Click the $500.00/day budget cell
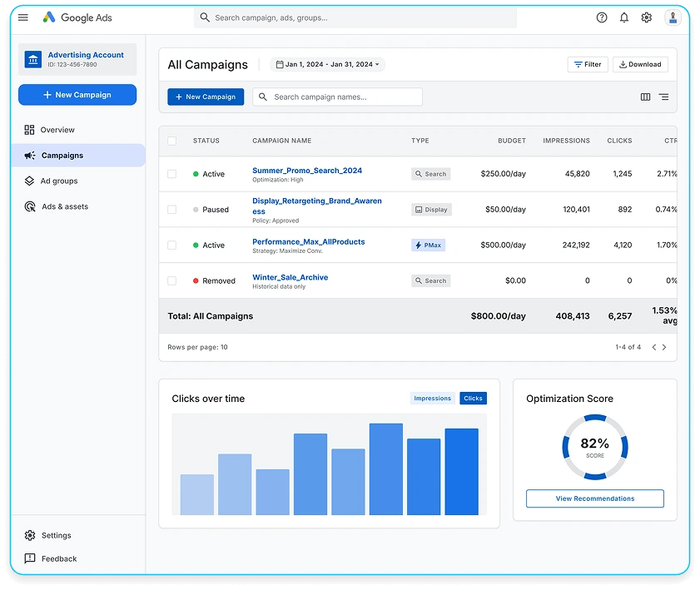Screen dimensions: 700x590 tap(503, 245)
